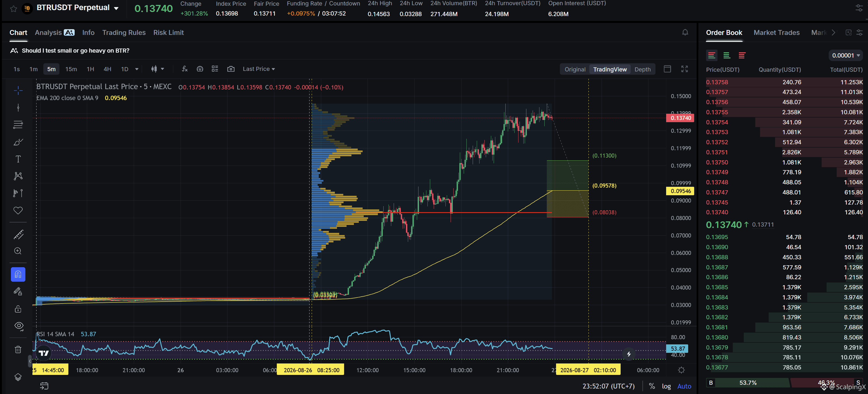
Task: Select the ruler measure tool
Action: point(18,234)
